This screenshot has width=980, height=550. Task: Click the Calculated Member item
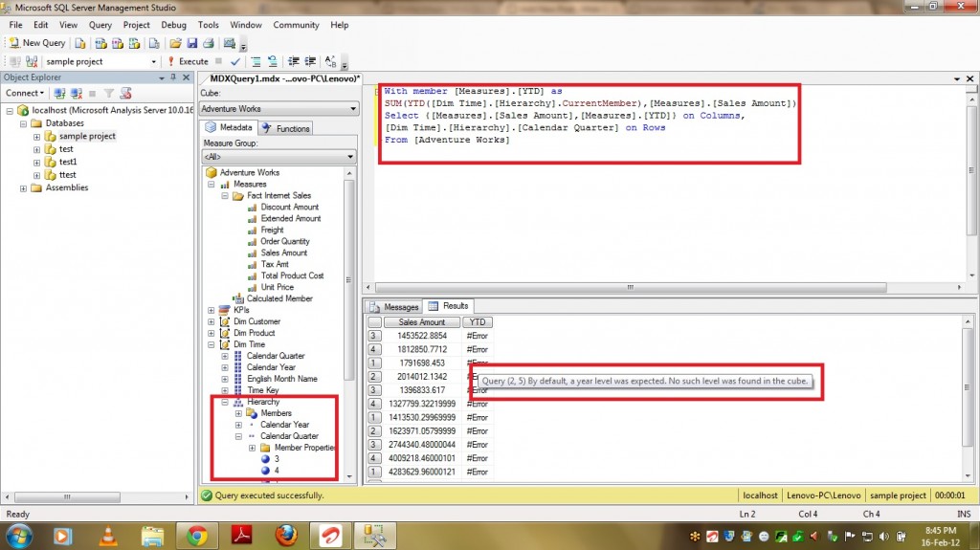coord(279,298)
